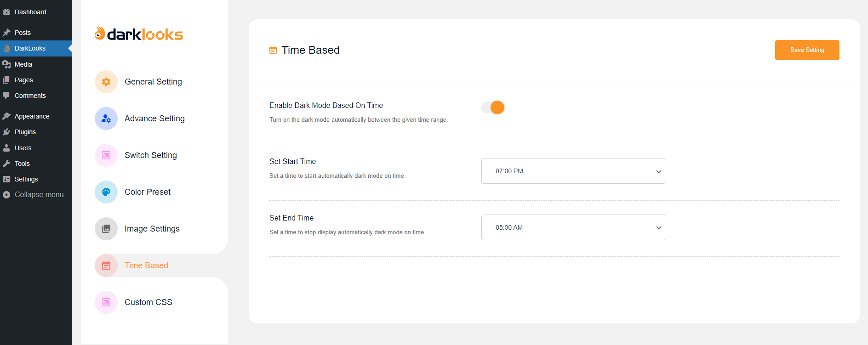This screenshot has height=345, width=868.
Task: Open the Media library menu
Action: (23, 64)
